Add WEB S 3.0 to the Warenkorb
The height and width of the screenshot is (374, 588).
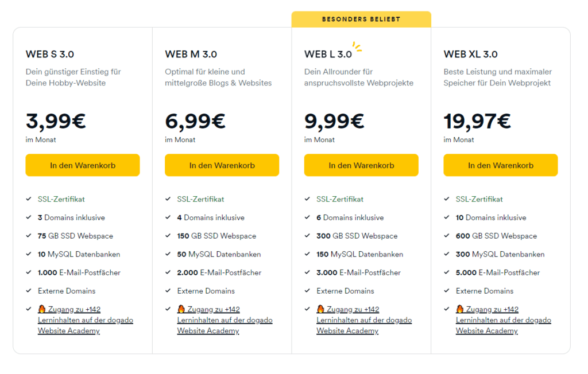[83, 165]
